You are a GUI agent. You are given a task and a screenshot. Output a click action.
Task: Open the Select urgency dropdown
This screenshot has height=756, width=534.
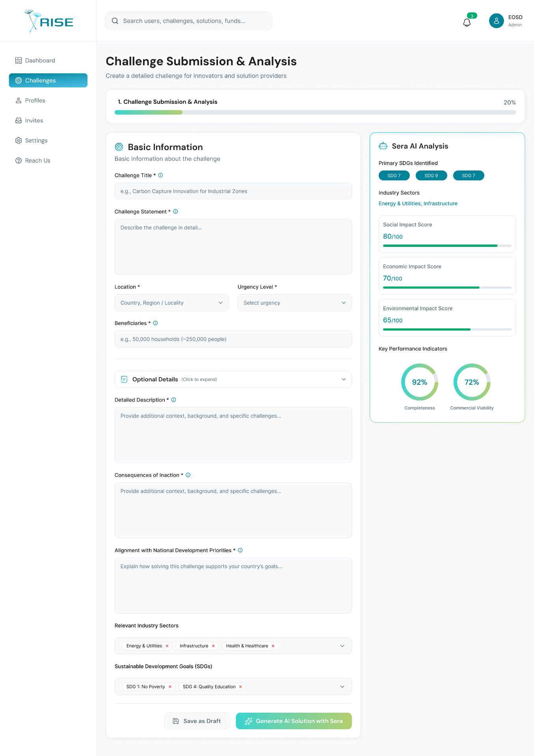[294, 303]
